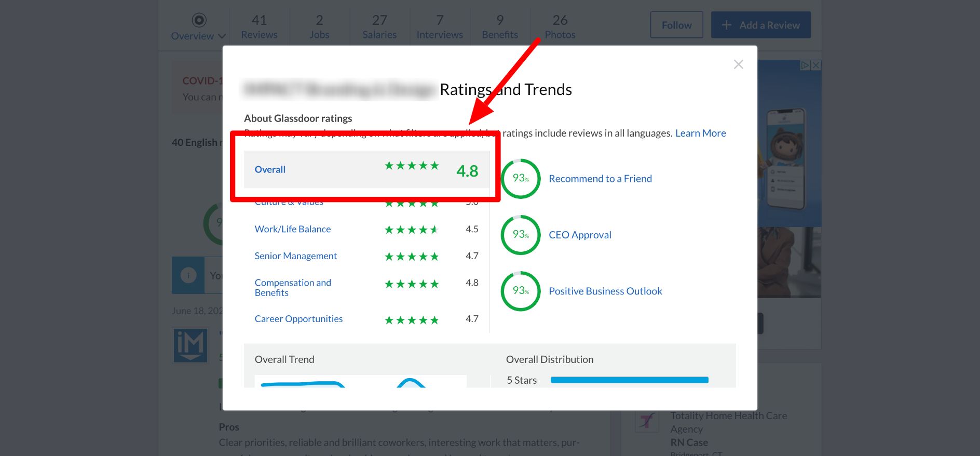This screenshot has width=980, height=456.
Task: Click the About Glassdoor ratings heading
Action: tap(298, 118)
